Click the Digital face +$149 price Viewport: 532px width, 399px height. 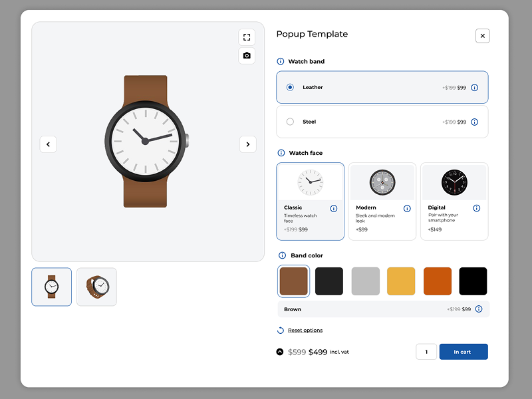coord(435,229)
